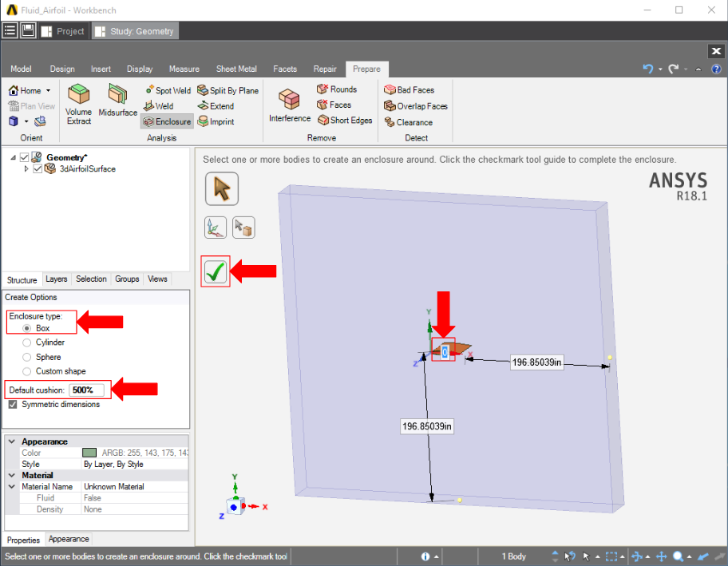This screenshot has width=728, height=566.
Task: Open the Volume Extract tool
Action: 78,105
